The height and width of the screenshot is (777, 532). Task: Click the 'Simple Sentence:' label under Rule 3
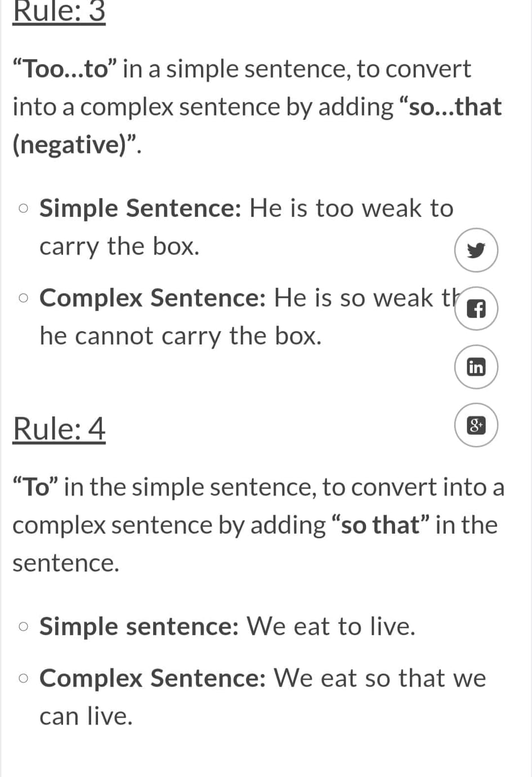tap(141, 208)
